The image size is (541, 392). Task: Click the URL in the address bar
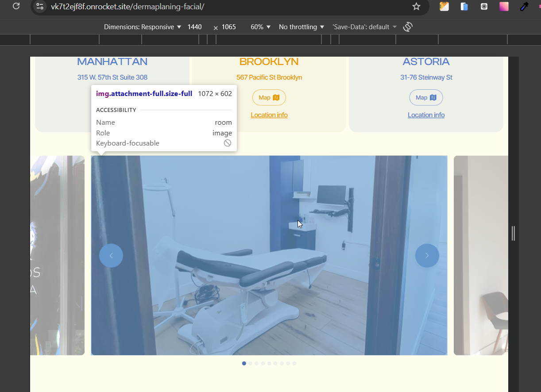click(128, 6)
